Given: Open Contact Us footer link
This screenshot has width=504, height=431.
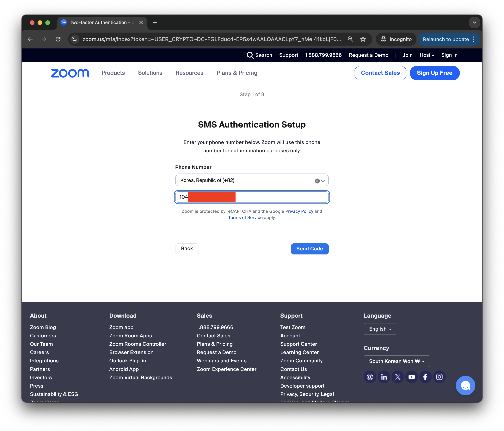Looking at the screenshot, I should (293, 369).
